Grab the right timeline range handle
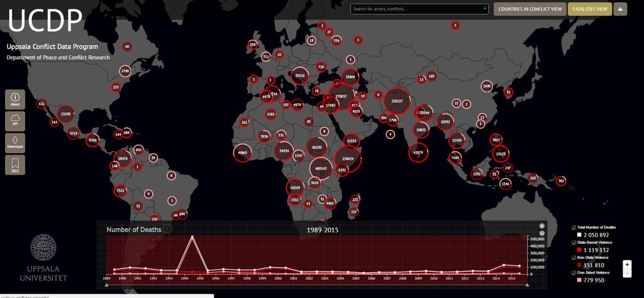Image resolution: width=644 pixels, height=298 pixels. point(528,284)
